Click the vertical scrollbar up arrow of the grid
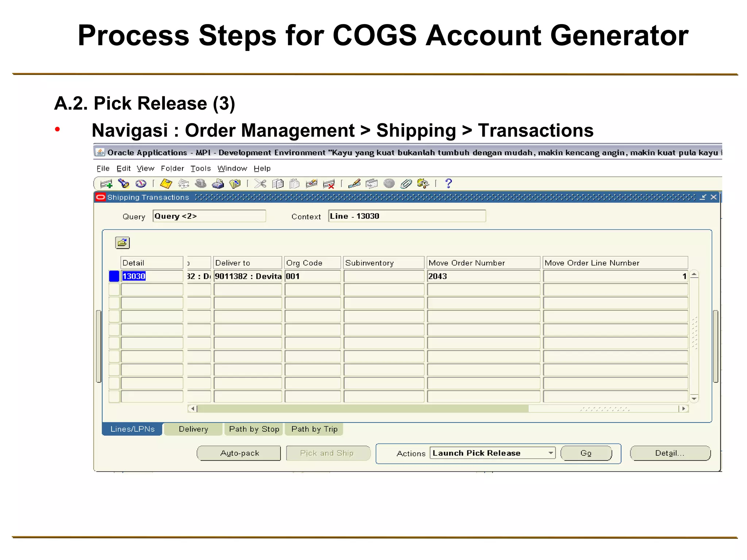Image resolution: width=747 pixels, height=560 pixels. coord(694,274)
